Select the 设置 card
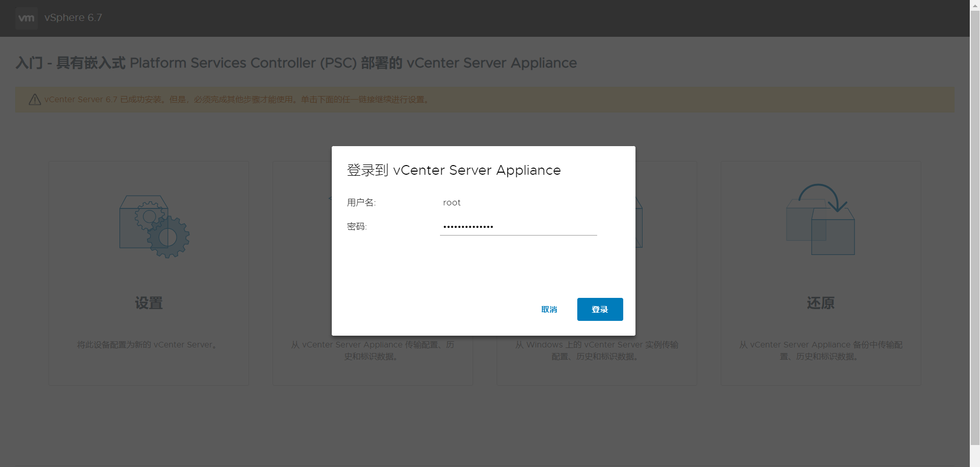This screenshot has height=467, width=980. (148, 272)
